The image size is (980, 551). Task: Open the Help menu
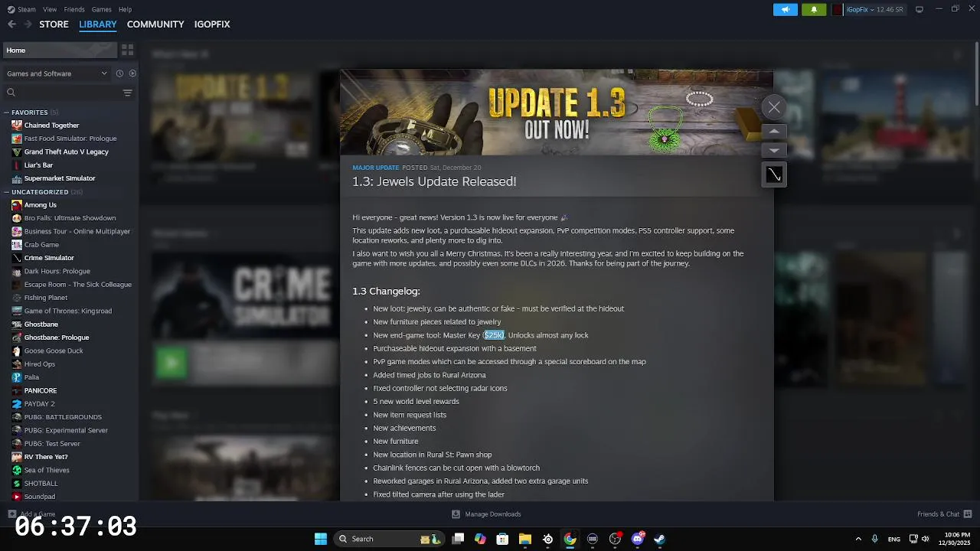[x=125, y=9]
